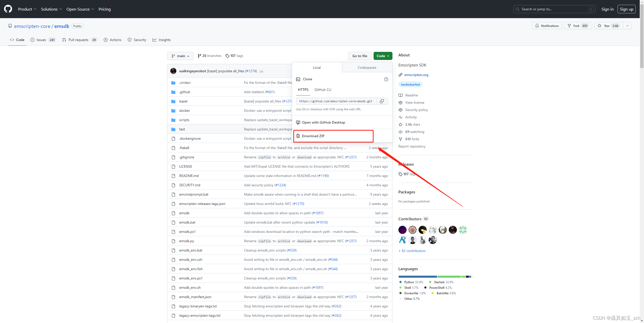This screenshot has width=644, height=323.
Task: Click the Star icon near count 2.6k
Action: pos(599,25)
